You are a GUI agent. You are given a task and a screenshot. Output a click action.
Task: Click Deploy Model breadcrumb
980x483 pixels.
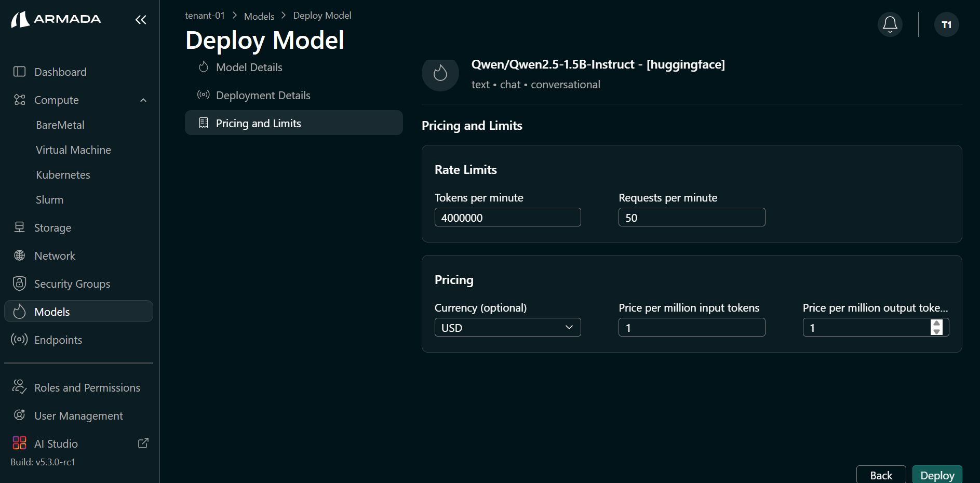pyautogui.click(x=322, y=16)
